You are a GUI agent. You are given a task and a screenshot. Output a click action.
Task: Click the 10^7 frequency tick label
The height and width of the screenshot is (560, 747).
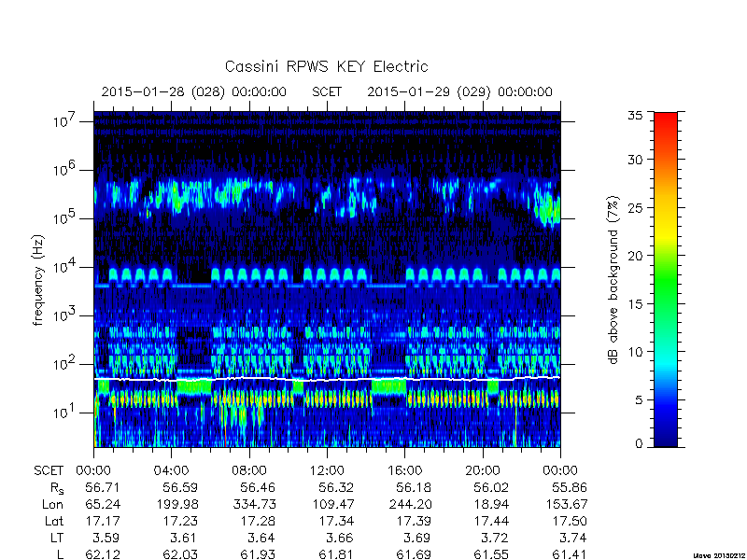pos(64,121)
